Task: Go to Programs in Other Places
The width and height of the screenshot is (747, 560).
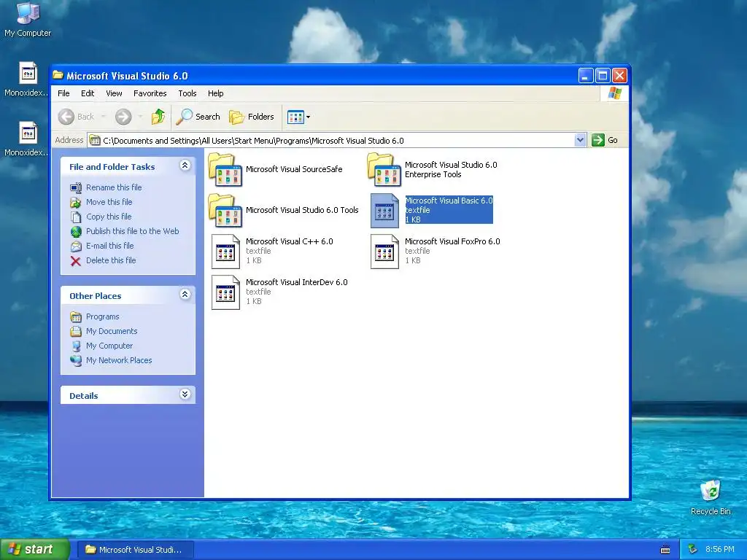Action: [102, 316]
